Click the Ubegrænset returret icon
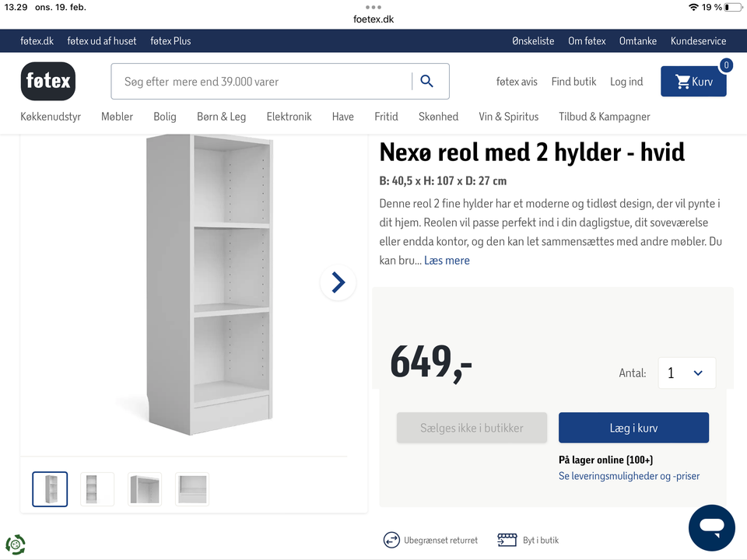 click(391, 540)
